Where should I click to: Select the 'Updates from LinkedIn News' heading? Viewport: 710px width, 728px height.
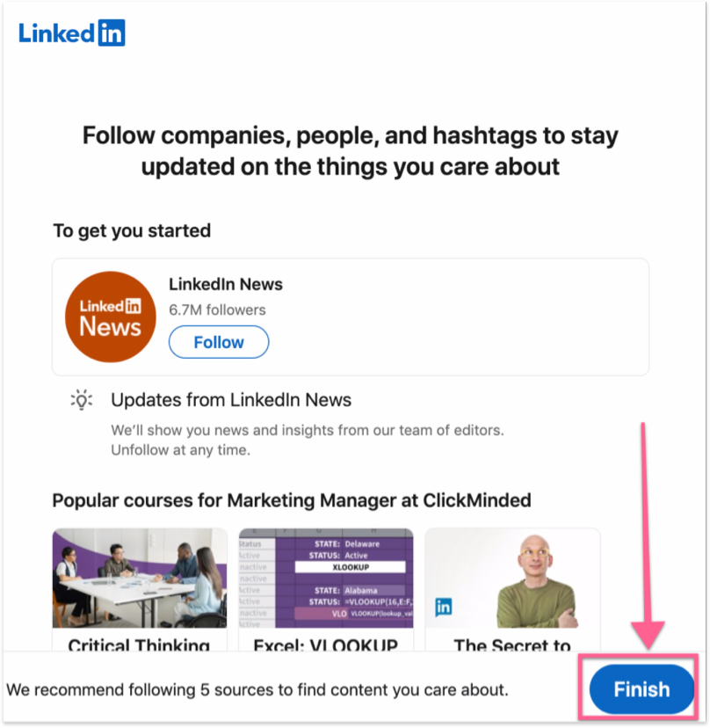click(230, 400)
